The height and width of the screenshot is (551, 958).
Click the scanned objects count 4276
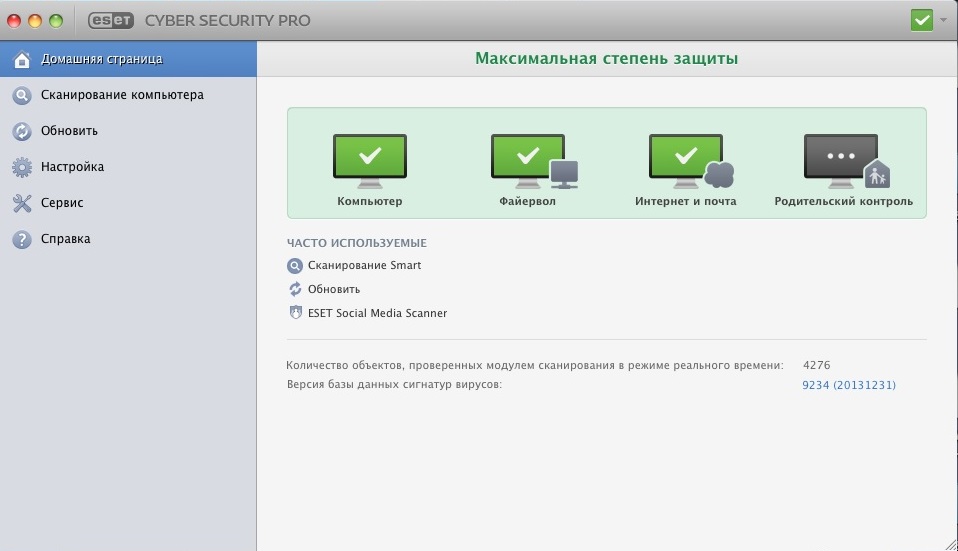pos(816,365)
